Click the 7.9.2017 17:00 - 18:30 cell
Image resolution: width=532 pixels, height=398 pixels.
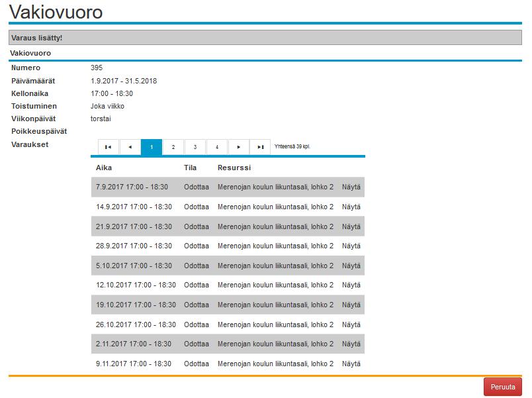click(132, 187)
